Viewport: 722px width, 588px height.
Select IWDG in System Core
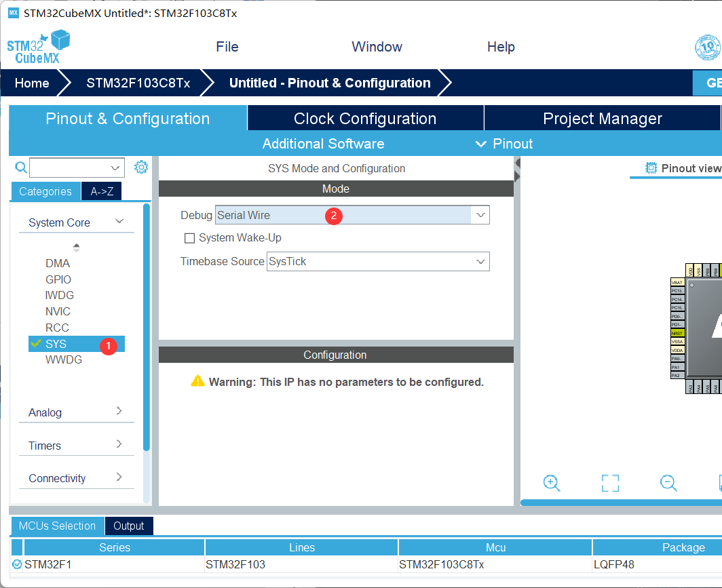point(60,295)
